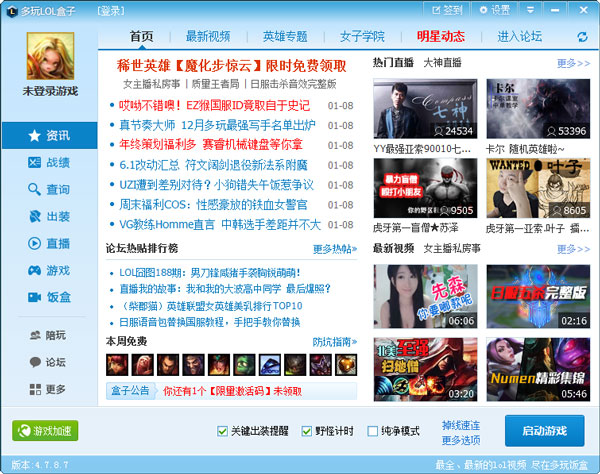Play the 先森 video lasting 06:06
The width and height of the screenshot is (600, 474).
point(426,296)
